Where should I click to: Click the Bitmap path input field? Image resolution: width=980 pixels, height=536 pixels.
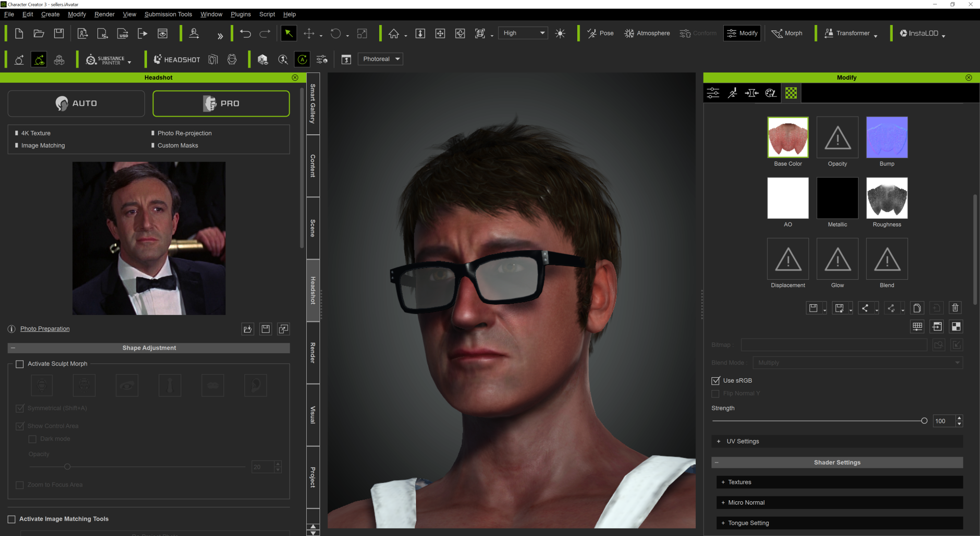[x=834, y=345]
